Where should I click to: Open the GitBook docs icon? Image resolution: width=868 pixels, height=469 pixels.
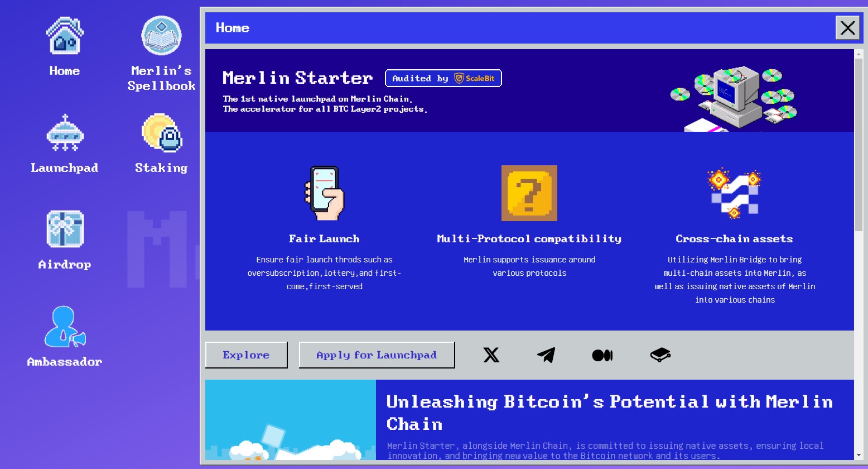(x=660, y=355)
